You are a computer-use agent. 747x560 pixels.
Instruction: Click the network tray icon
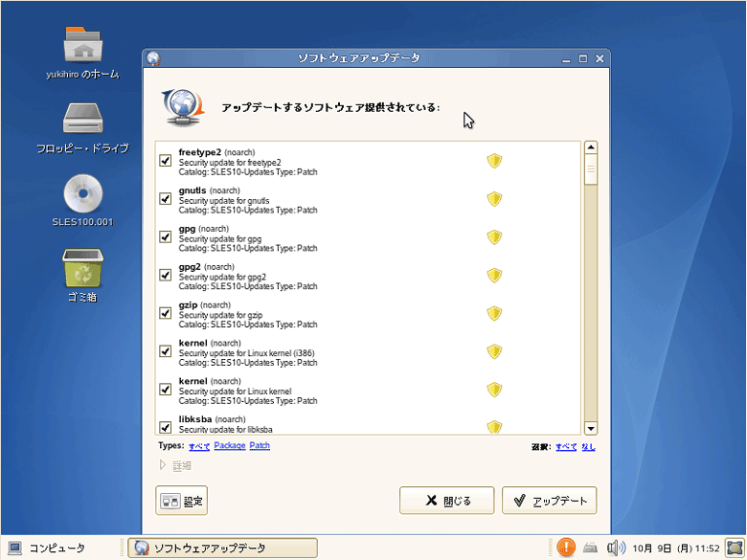pos(590,548)
